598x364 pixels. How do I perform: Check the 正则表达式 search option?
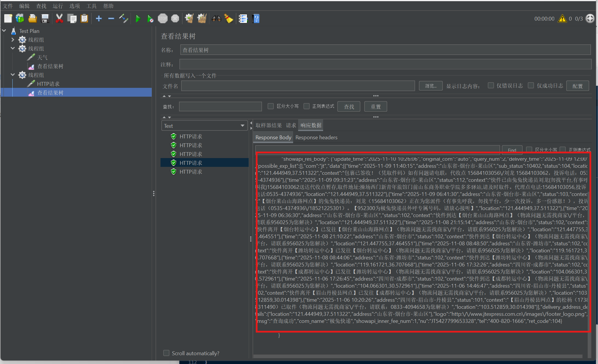coord(307,106)
